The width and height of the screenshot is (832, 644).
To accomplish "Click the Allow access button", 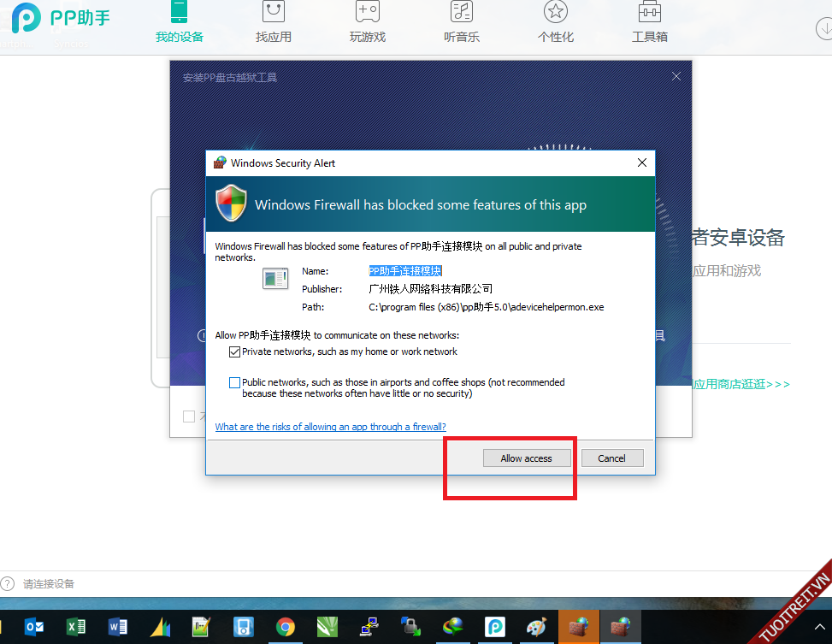I will pos(526,458).
